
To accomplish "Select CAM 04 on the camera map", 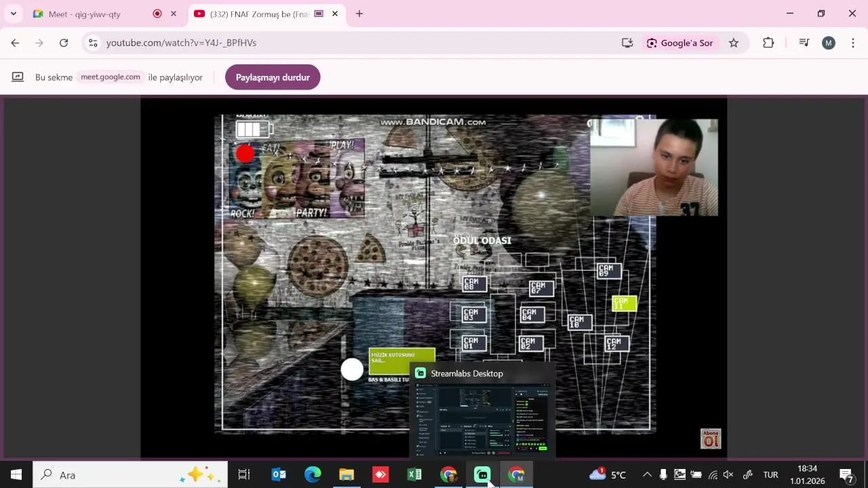I will (532, 314).
